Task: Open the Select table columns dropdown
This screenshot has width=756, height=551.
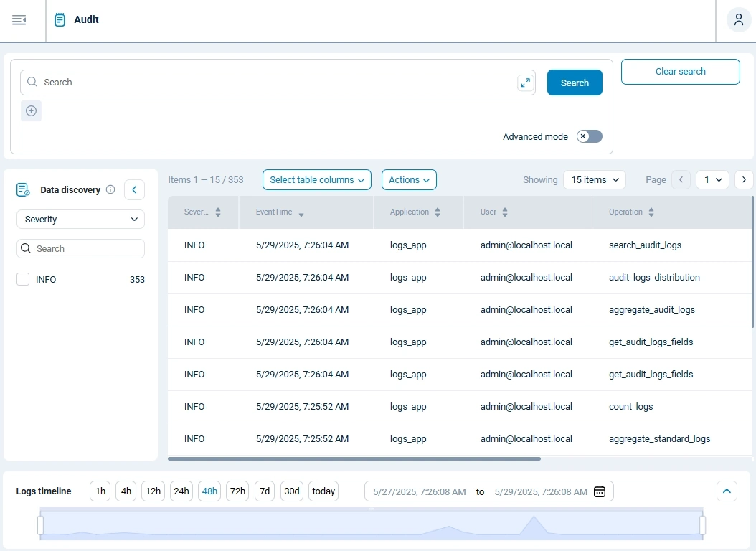Action: tap(316, 179)
